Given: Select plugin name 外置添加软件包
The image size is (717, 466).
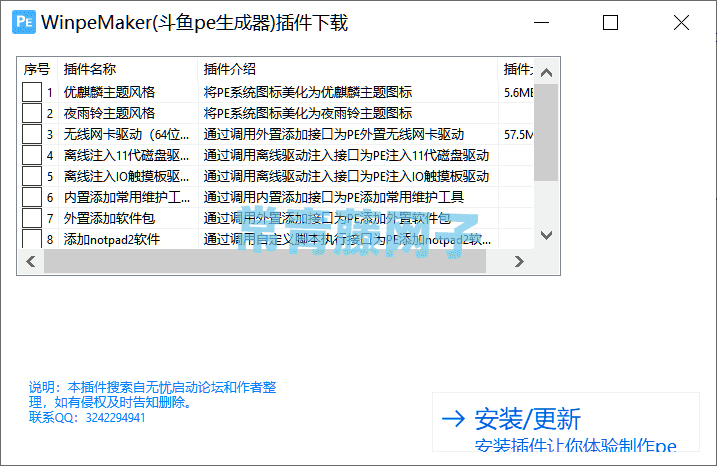Looking at the screenshot, I should point(109,219).
